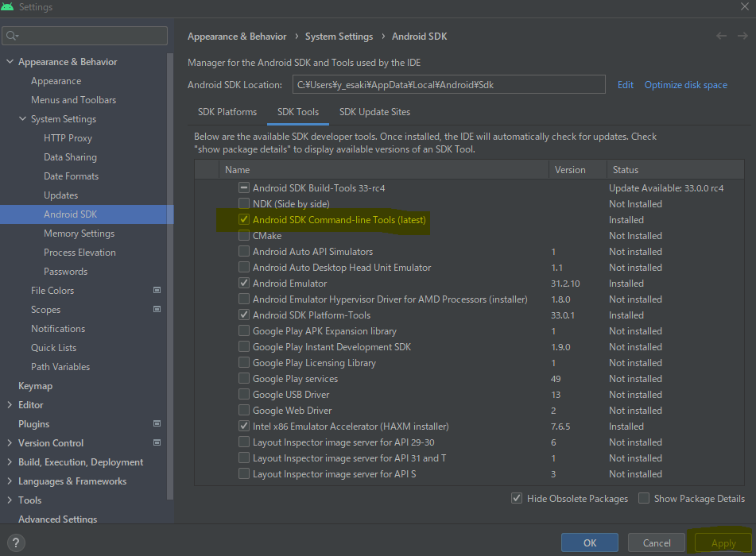Click the project-level icon beside Scopes
756x556 pixels.
tap(157, 309)
